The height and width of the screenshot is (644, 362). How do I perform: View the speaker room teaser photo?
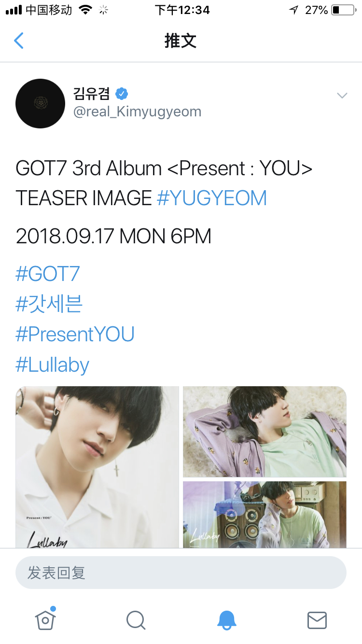tap(265, 514)
